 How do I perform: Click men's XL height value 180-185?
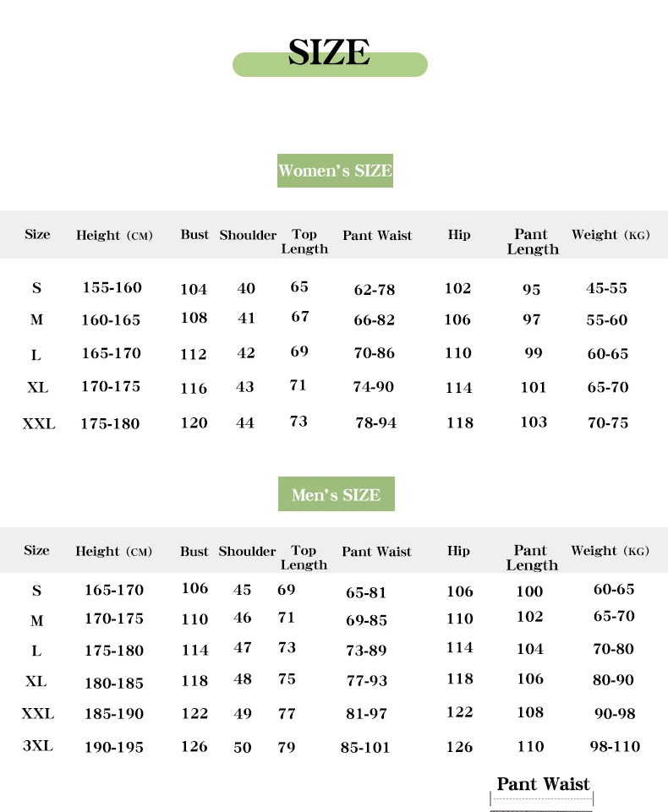point(114,683)
